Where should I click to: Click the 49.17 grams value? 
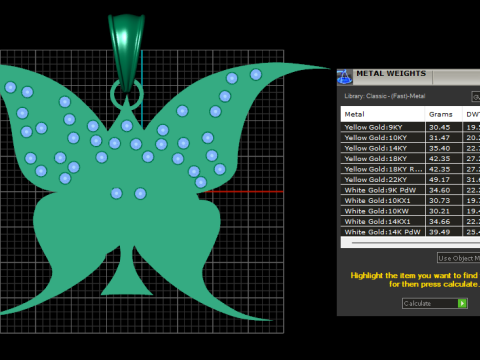tap(440, 180)
